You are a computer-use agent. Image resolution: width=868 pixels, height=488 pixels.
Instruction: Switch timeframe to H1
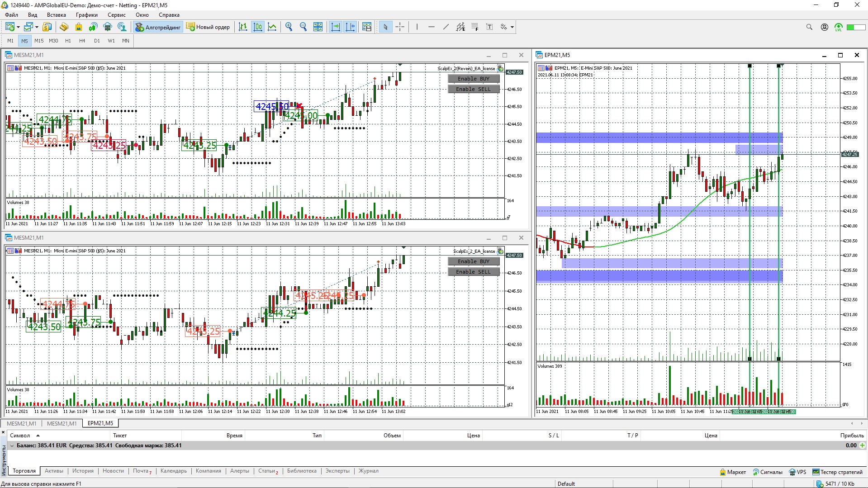[x=68, y=41]
